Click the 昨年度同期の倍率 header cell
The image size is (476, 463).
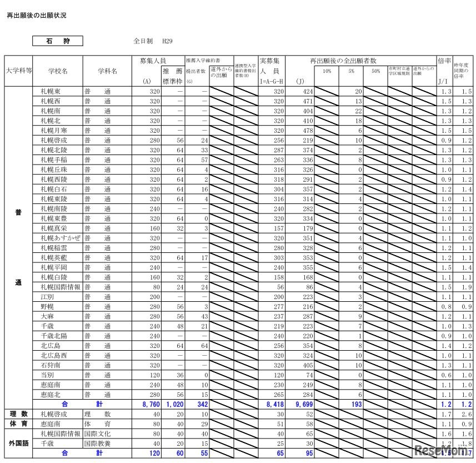click(463, 71)
